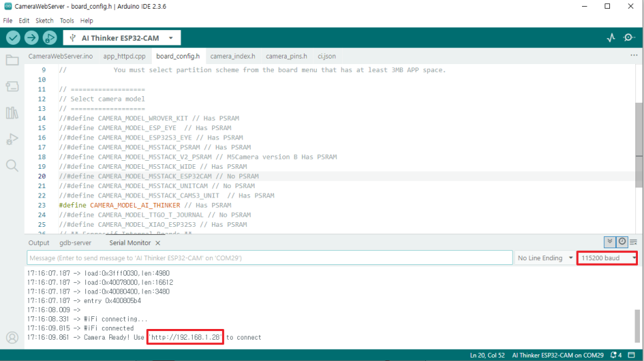Open the Serial Monitor magnifier icon in toolbar
This screenshot has width=644, height=361.
click(629, 38)
